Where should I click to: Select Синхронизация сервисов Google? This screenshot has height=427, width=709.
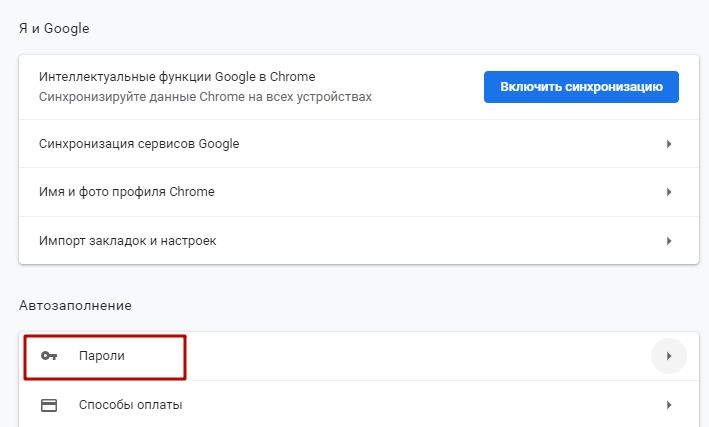pos(139,144)
